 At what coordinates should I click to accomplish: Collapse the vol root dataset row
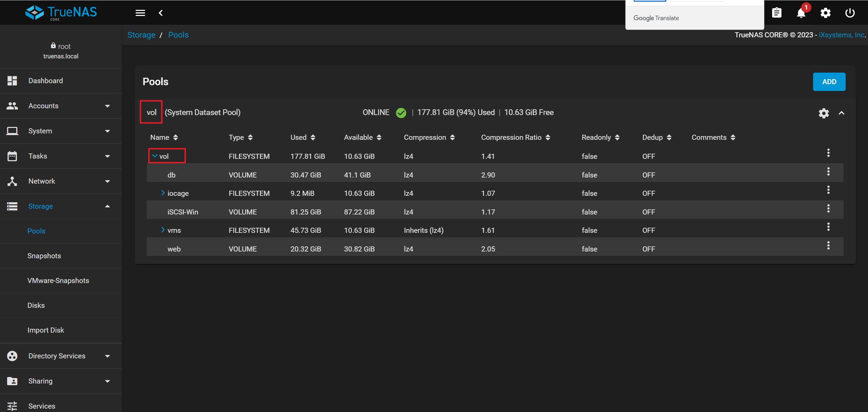(155, 156)
